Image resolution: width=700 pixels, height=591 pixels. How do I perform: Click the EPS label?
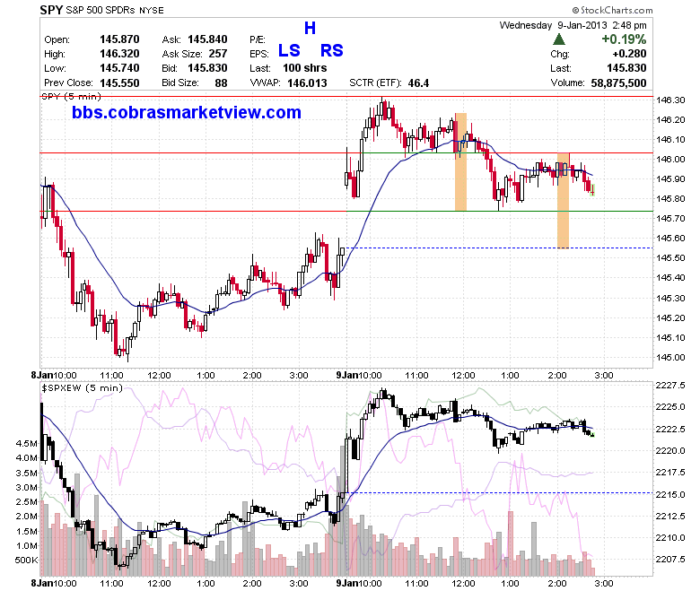click(259, 55)
